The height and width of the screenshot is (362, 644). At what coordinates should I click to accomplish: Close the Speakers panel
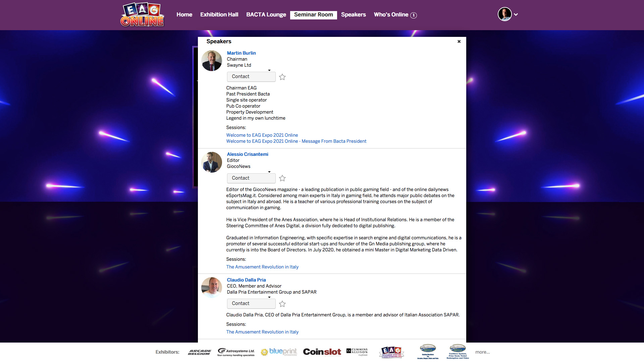coord(459,42)
